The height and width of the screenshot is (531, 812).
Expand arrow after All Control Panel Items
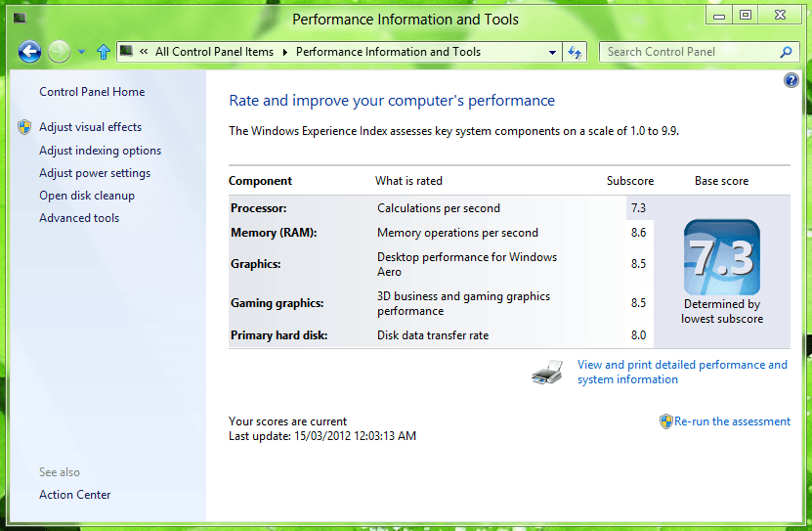284,52
